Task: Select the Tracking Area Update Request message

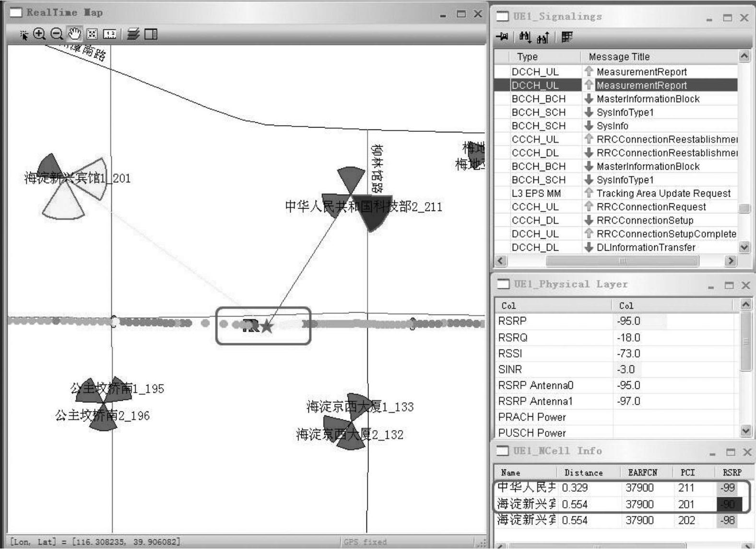Action: click(663, 193)
